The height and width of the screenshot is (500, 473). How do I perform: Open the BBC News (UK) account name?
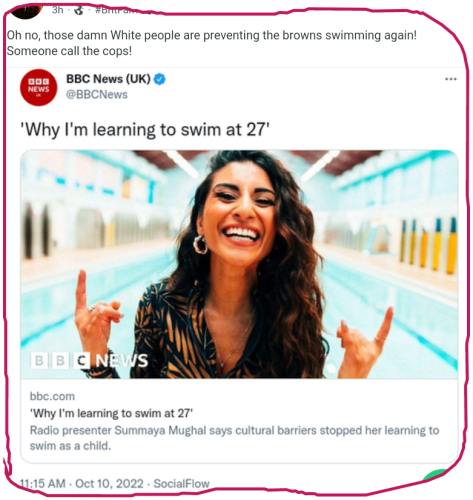click(108, 79)
